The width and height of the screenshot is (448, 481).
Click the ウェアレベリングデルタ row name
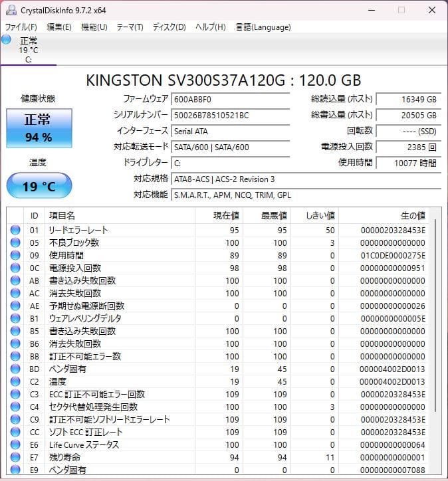[x=85, y=319]
